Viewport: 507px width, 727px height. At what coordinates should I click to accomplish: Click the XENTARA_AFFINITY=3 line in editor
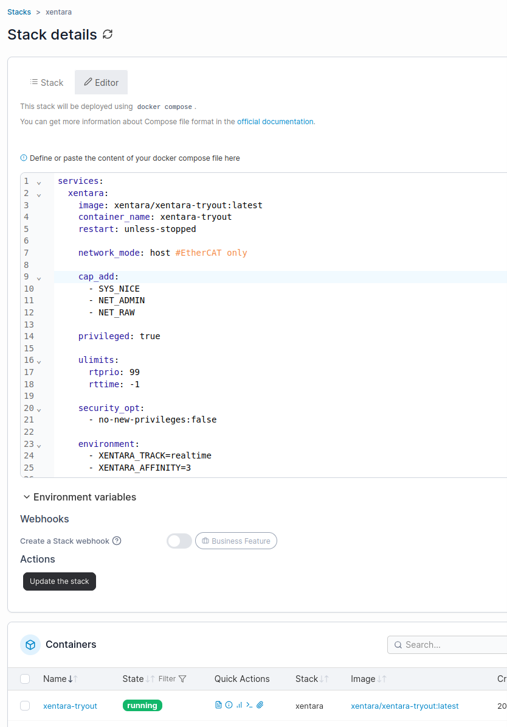coord(140,467)
